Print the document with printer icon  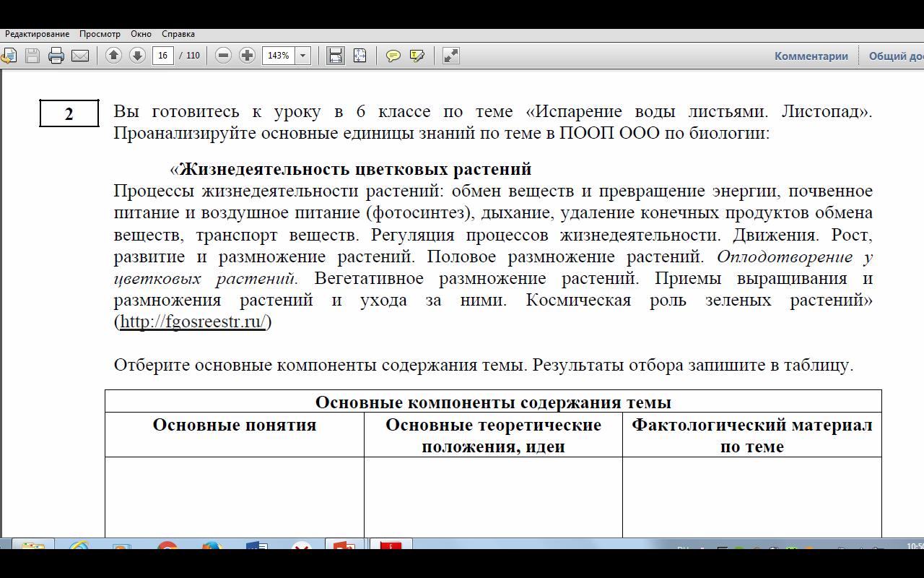point(56,56)
